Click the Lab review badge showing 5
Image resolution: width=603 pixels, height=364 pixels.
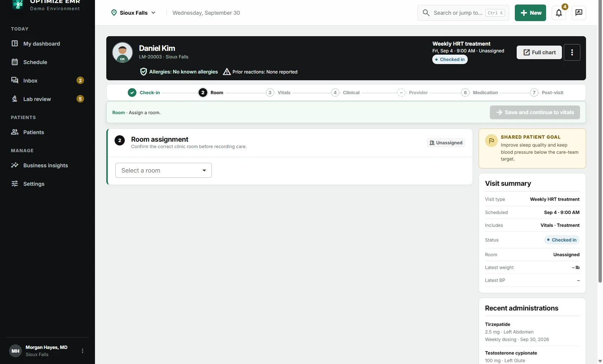tap(80, 99)
